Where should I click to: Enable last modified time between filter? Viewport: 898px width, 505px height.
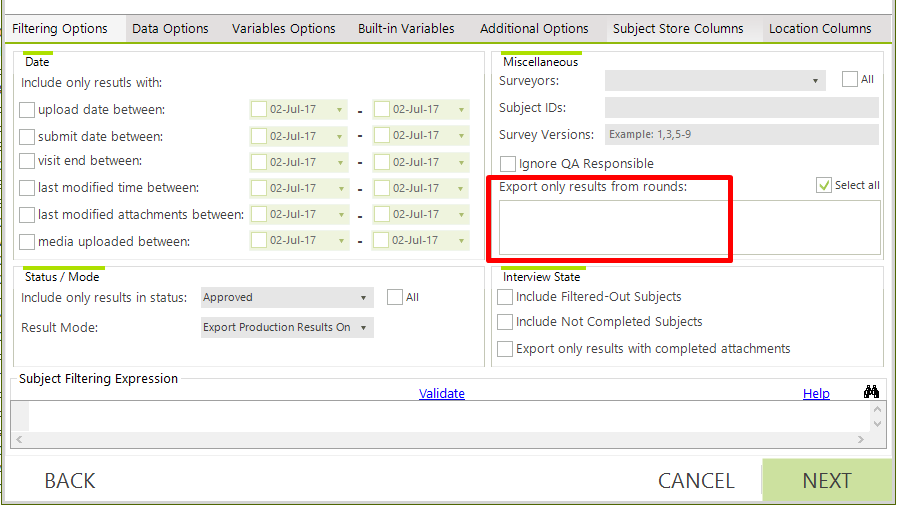[x=27, y=188]
